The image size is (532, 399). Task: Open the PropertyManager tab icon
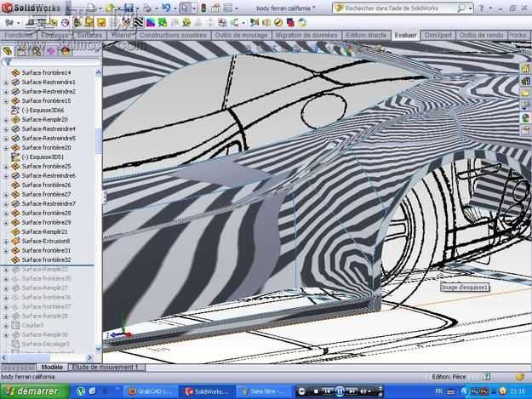[x=22, y=51]
